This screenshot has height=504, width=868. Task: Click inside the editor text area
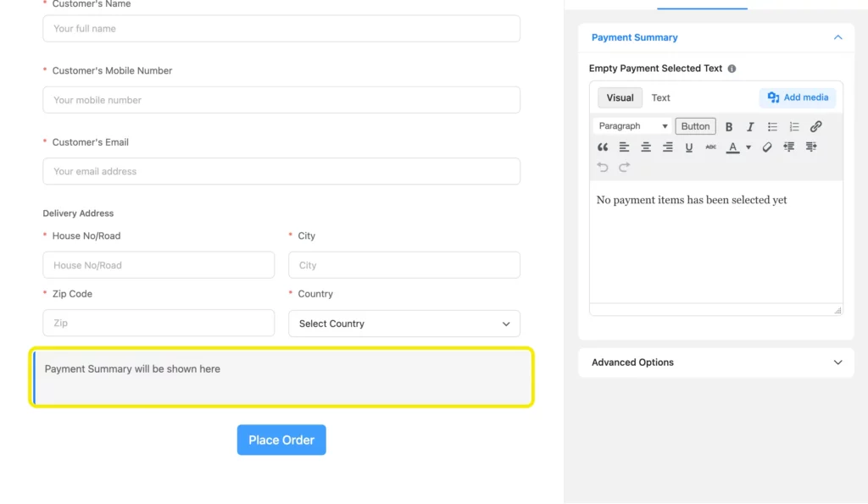pos(715,242)
